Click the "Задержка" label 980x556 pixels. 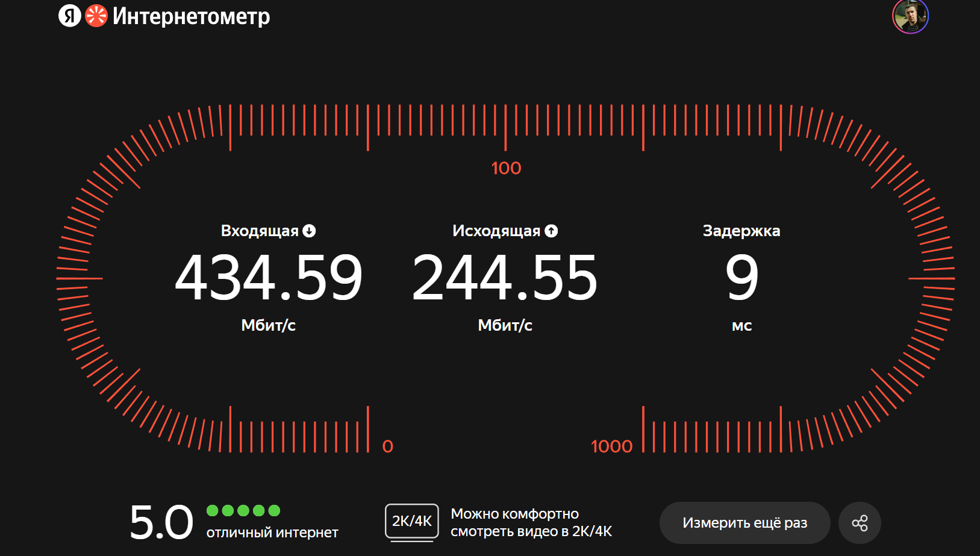coord(741,231)
